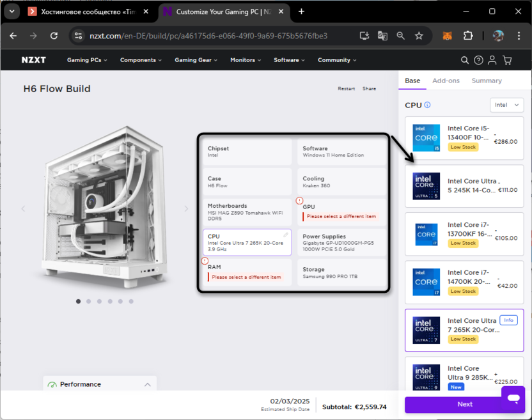The image size is (532, 420).
Task: Expand the Gaming PCs menu
Action: pos(87,60)
